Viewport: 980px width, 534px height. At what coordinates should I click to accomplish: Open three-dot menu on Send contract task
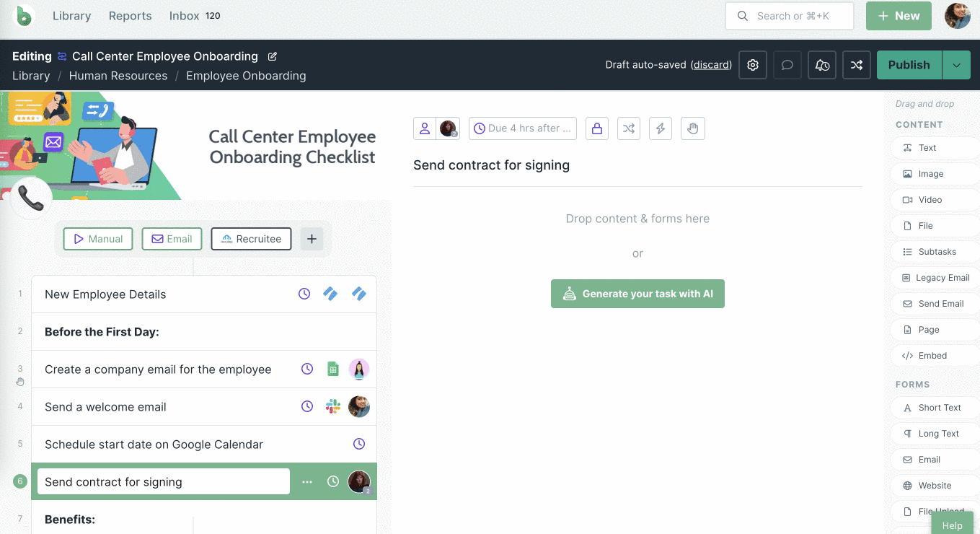[307, 482]
